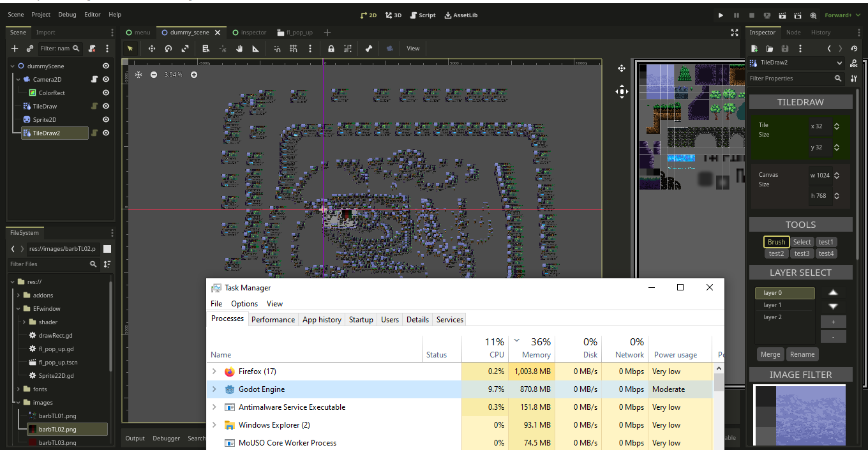This screenshot has width=868, height=450.
Task: Toggle Smart Snap magnet icon
Action: (277, 49)
